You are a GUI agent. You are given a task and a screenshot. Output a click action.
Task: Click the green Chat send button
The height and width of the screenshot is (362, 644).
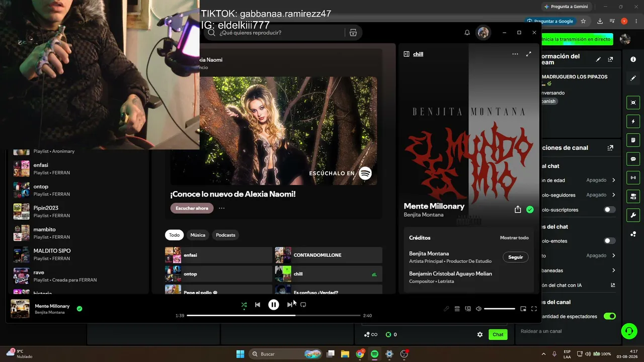[x=498, y=334]
